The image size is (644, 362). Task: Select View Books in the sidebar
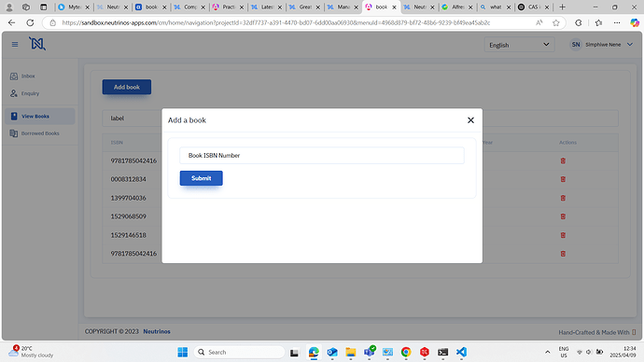[40, 116]
